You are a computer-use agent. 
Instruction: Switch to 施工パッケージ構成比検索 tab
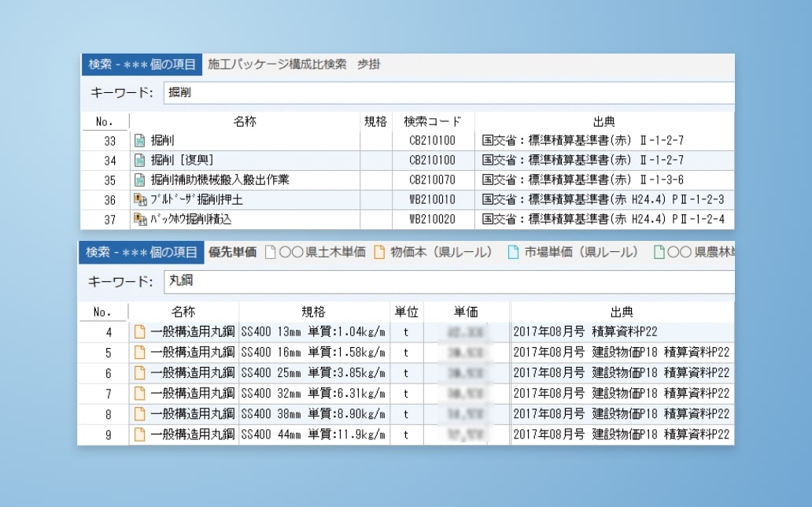[x=277, y=65]
